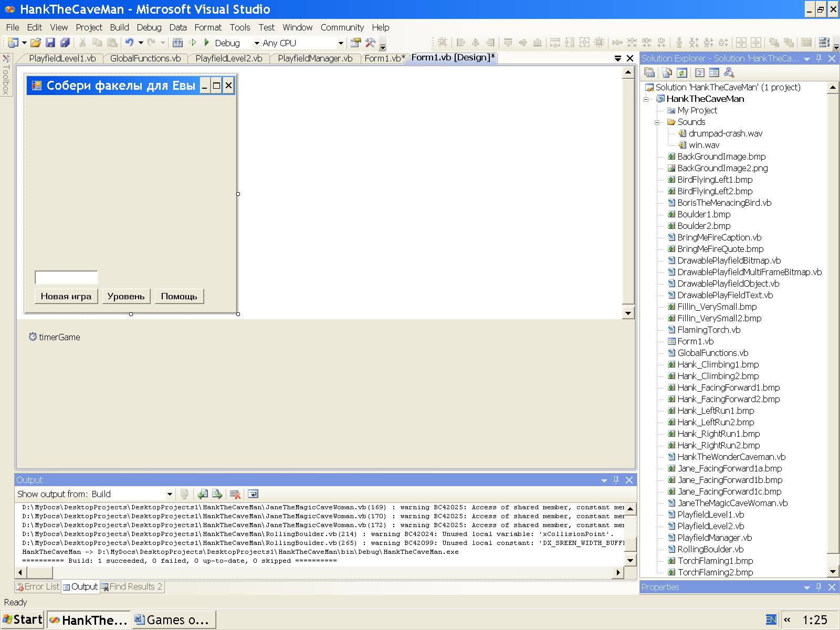This screenshot has height=630, width=840.
Task: Toggle auto-hide pin on Solution Explorer
Action: 819,58
